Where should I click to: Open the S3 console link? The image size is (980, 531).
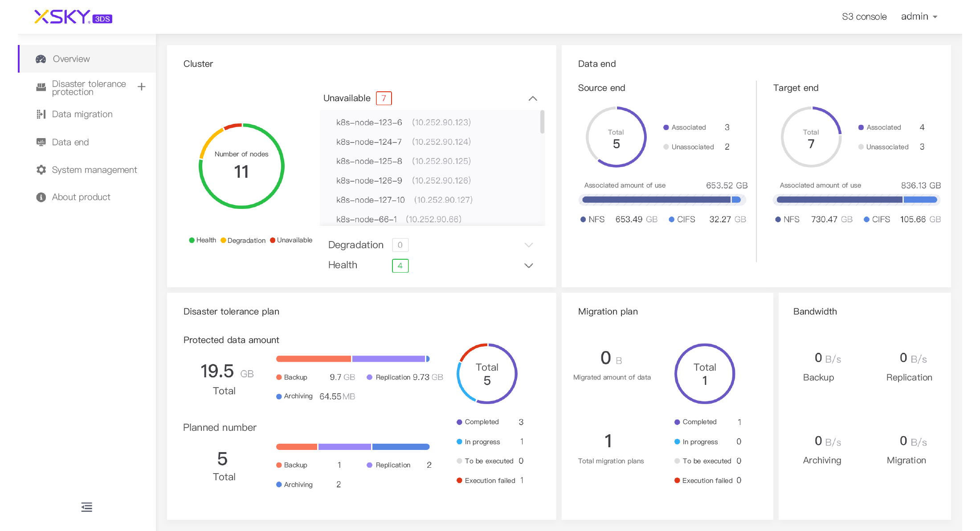pyautogui.click(x=864, y=16)
